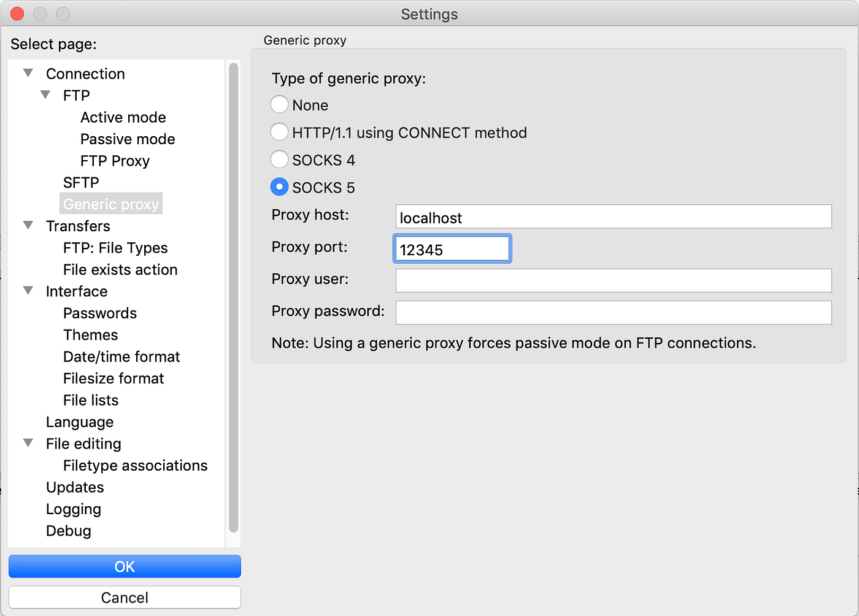Select the SOCKS 5 radio button
Viewport: 859px width, 616px height.
click(x=279, y=187)
